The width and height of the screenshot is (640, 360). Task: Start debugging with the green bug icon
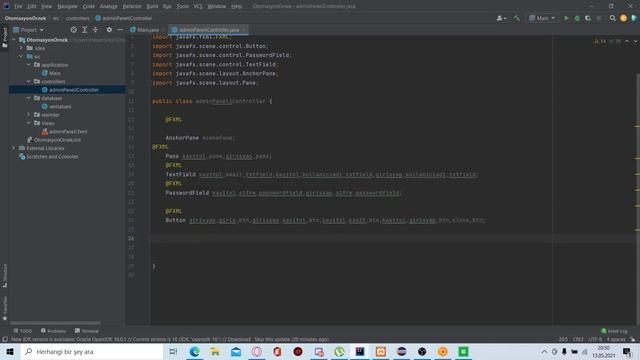(577, 18)
